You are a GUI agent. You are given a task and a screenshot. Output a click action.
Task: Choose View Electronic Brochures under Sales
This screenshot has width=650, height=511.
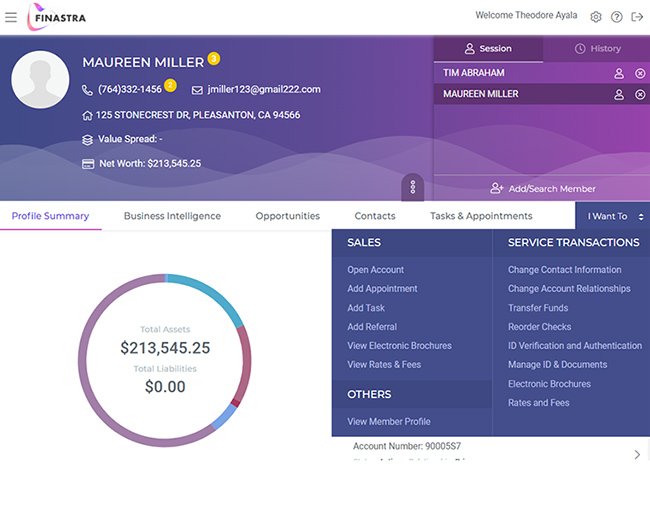(x=400, y=346)
